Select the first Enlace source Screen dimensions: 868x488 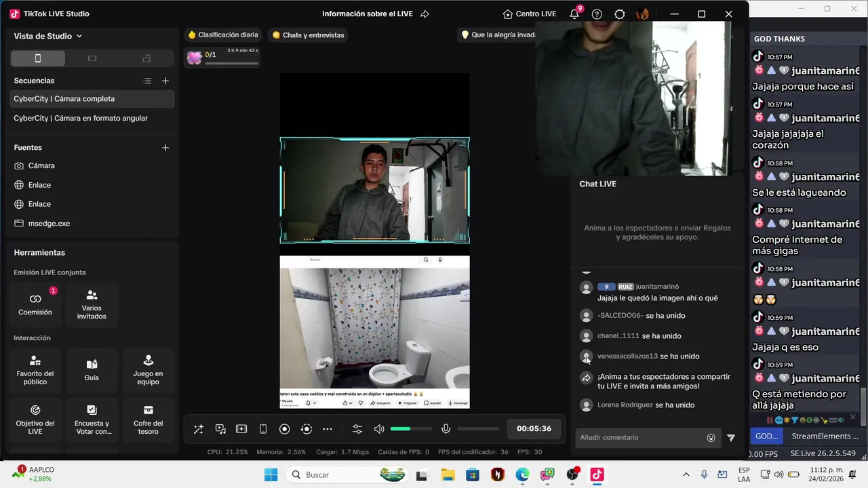(92, 185)
